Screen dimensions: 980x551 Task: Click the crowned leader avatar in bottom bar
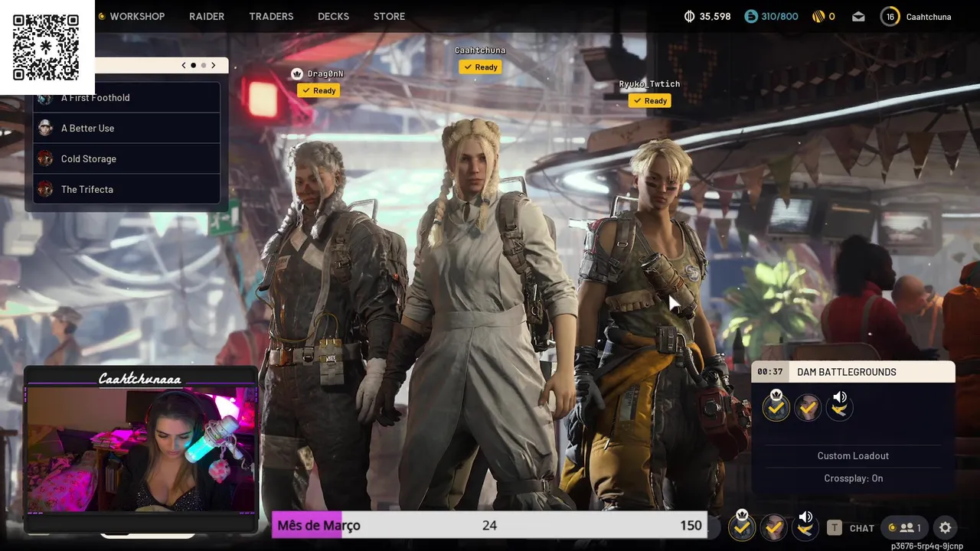coord(741,526)
